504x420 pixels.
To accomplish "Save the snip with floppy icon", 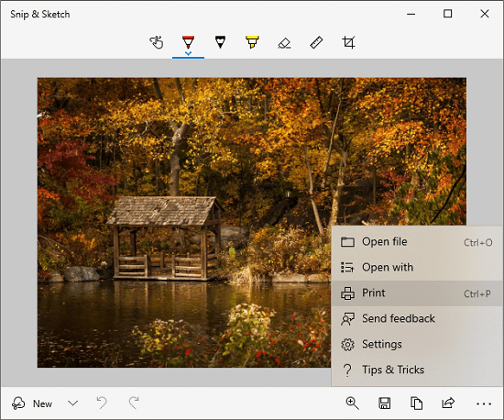I will (385, 403).
